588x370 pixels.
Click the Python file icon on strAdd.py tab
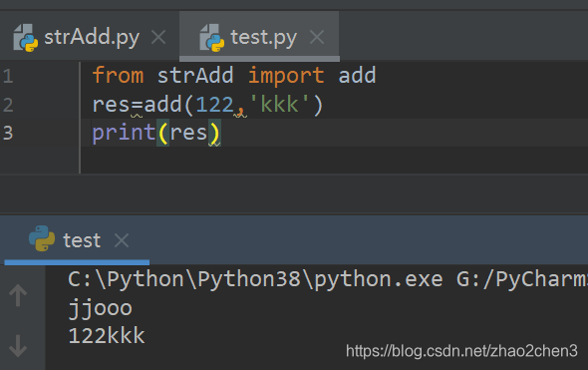tap(26, 38)
